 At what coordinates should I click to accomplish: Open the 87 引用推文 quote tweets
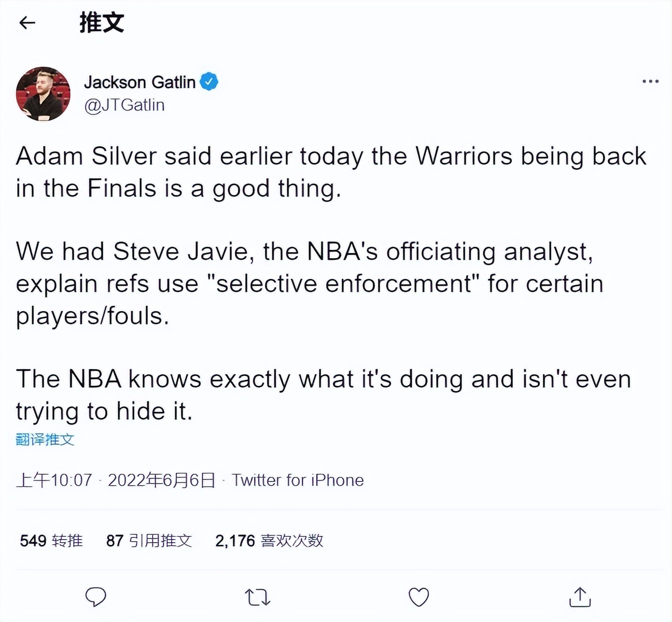(x=149, y=541)
